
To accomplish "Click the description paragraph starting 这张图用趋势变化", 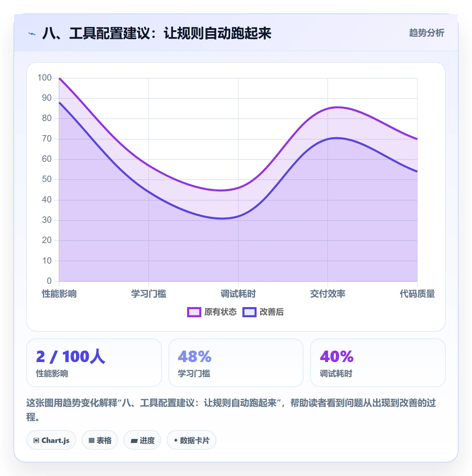I will click(x=231, y=410).
